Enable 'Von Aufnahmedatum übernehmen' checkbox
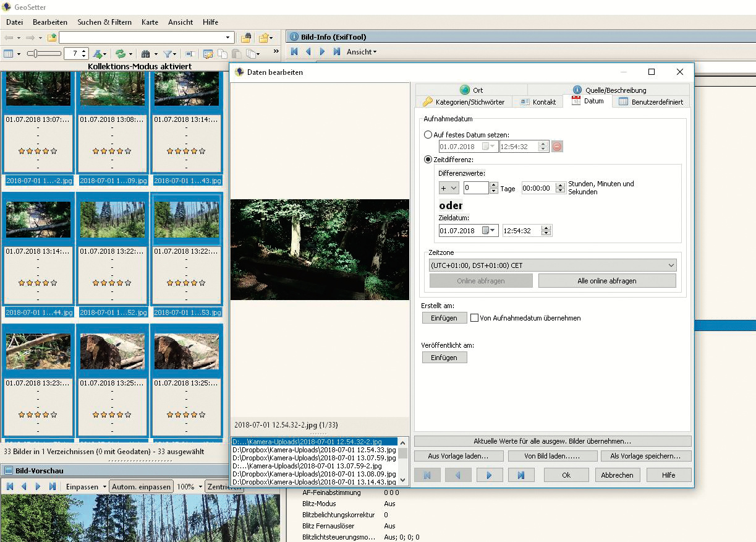This screenshot has width=756, height=542. [475, 318]
